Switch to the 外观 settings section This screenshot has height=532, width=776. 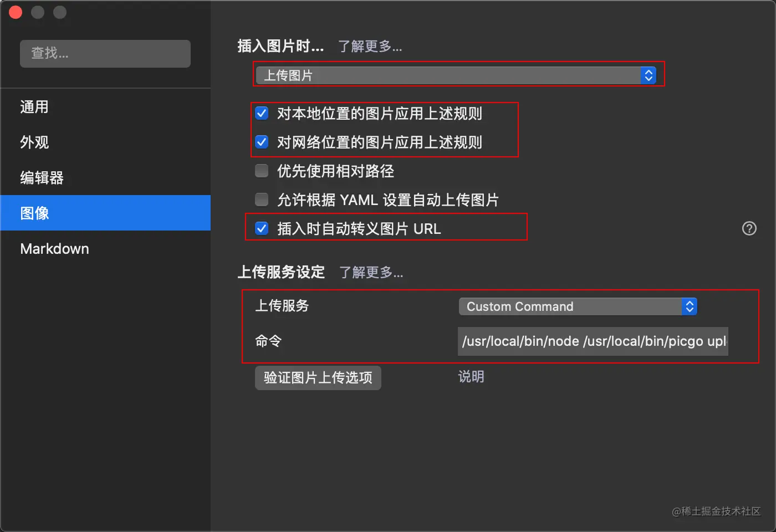click(105, 142)
